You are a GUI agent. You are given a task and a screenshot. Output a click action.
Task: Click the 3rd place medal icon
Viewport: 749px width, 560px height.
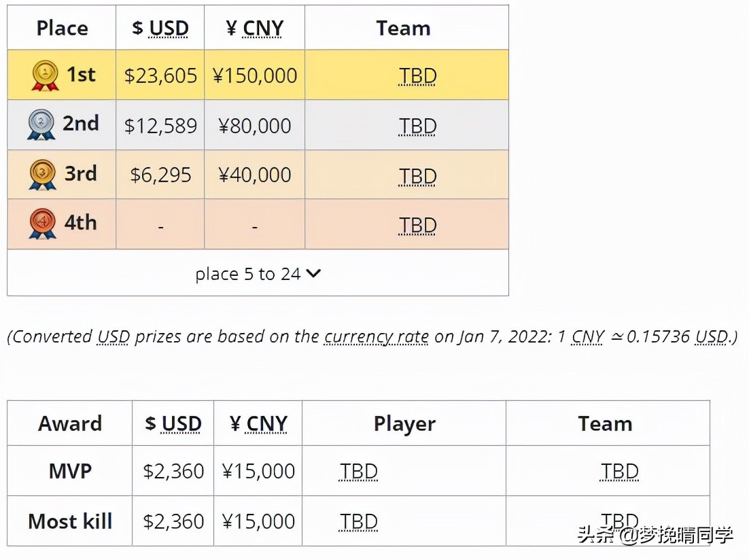pos(42,175)
